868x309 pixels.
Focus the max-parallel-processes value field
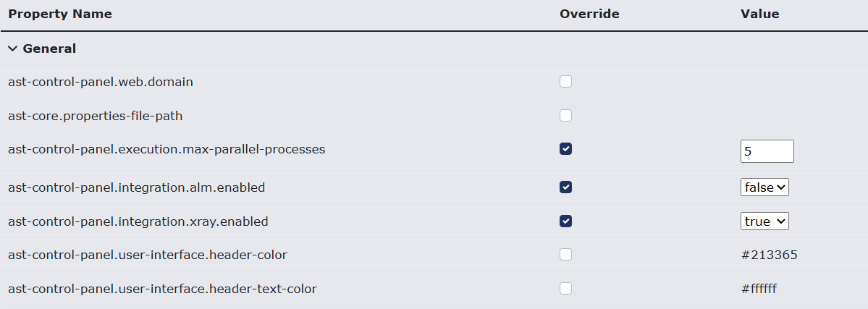pyautogui.click(x=767, y=151)
